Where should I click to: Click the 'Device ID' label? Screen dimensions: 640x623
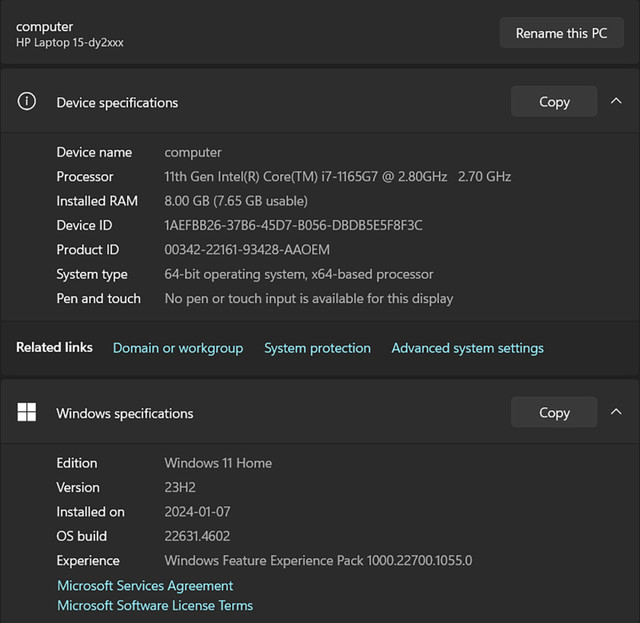pyautogui.click(x=84, y=225)
